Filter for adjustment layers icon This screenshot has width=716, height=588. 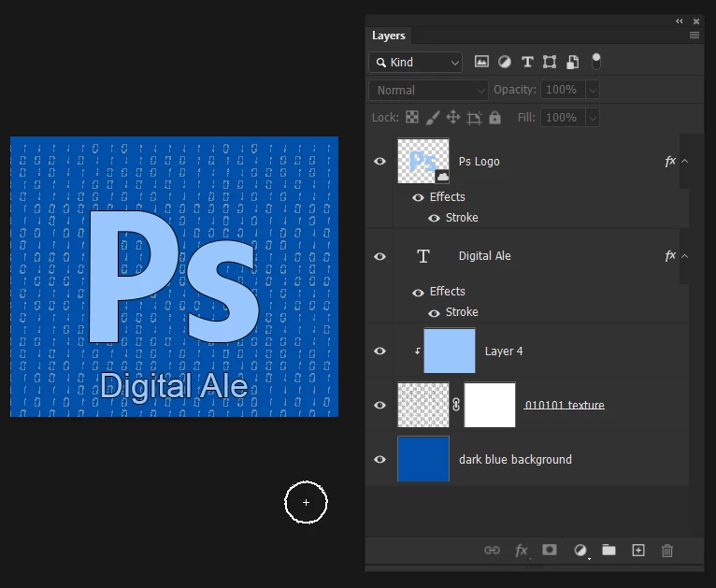click(x=505, y=62)
